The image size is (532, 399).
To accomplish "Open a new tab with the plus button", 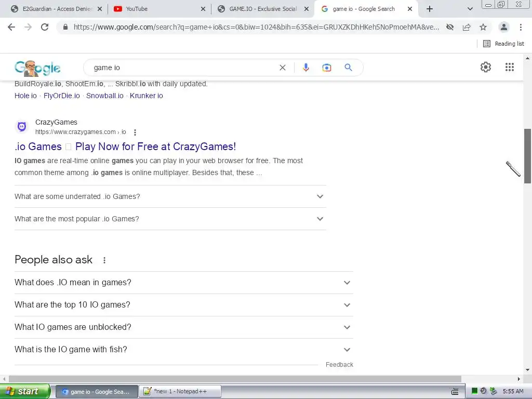I will click(430, 9).
